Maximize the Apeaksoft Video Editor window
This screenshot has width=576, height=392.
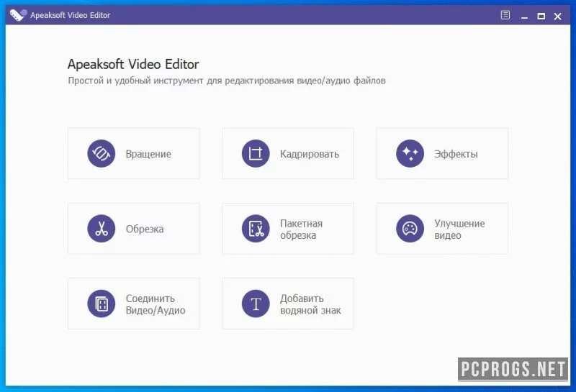[541, 16]
